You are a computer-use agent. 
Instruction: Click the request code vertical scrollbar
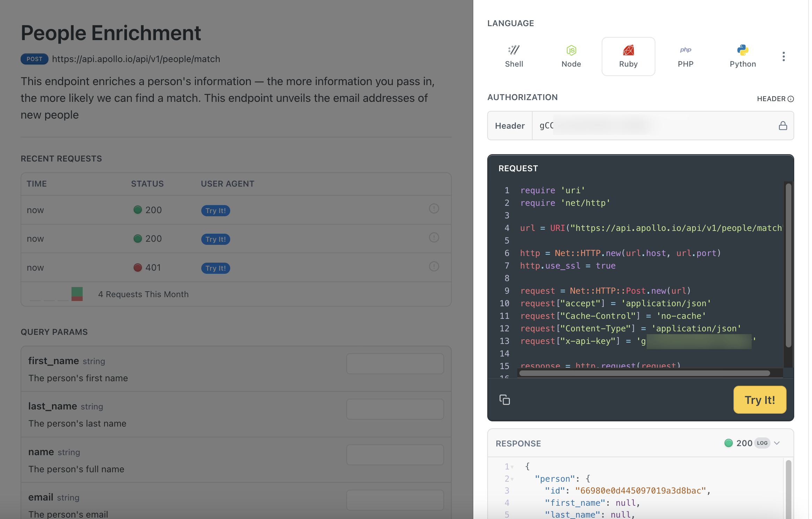point(788,265)
